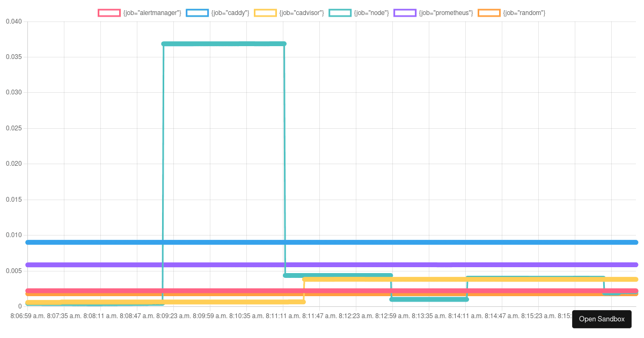Click the pink alertmanager legend color box
Viewport: 644px width, 338px height.
pos(109,13)
